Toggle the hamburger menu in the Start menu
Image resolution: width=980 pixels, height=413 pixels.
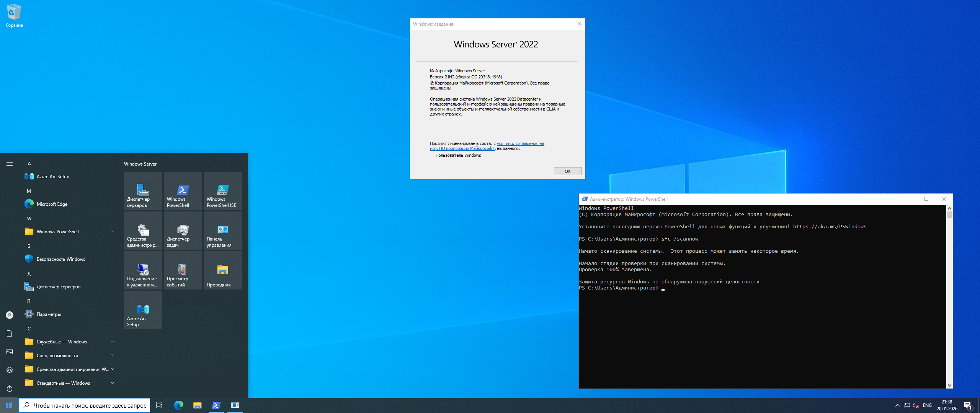click(x=10, y=164)
